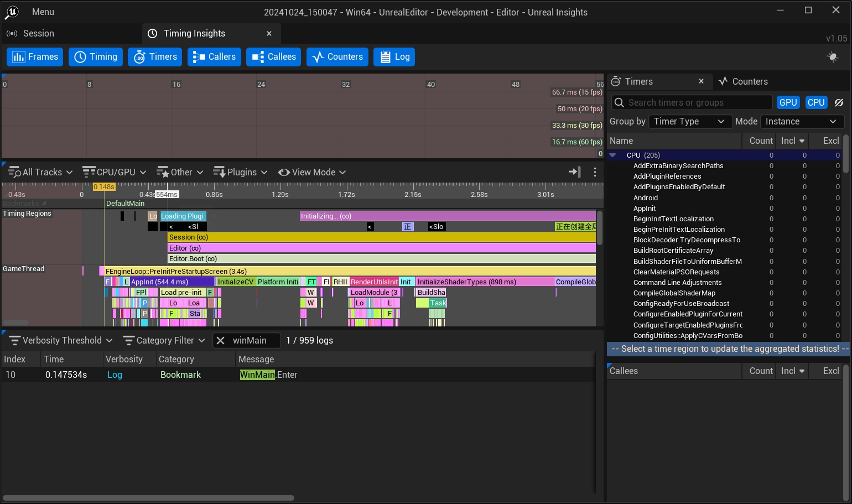Viewport: 852px width, 504px height.
Task: Select the AddPluginReferences timer row
Action: pyautogui.click(x=725, y=176)
